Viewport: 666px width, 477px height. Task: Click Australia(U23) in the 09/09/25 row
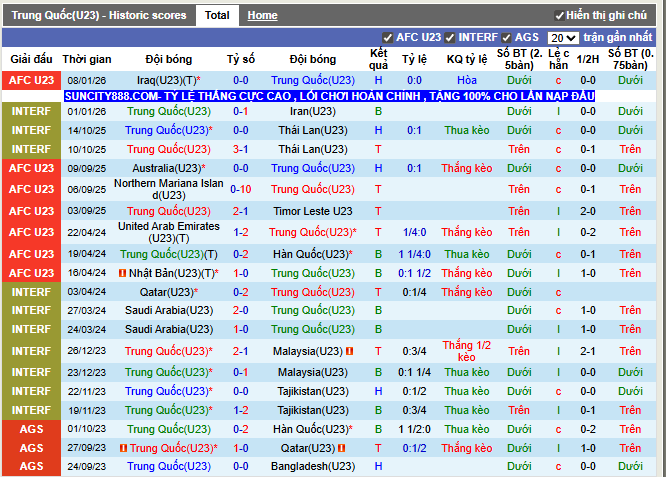point(169,168)
